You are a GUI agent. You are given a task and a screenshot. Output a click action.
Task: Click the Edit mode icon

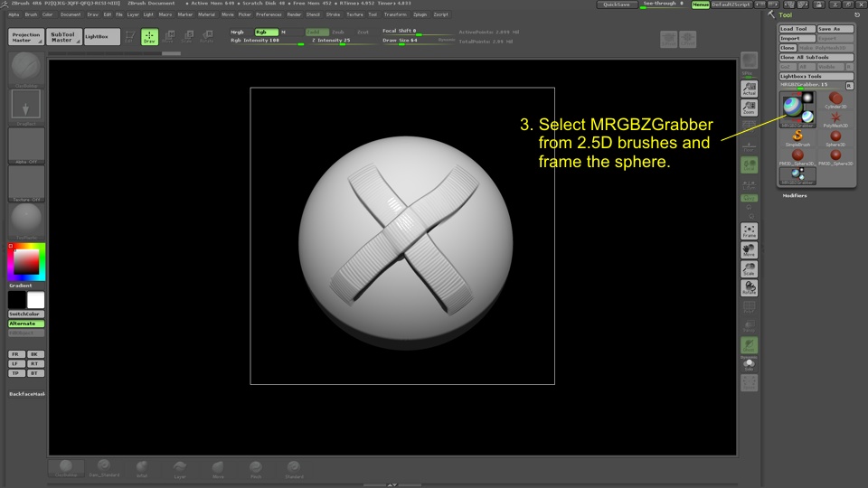[x=130, y=36]
